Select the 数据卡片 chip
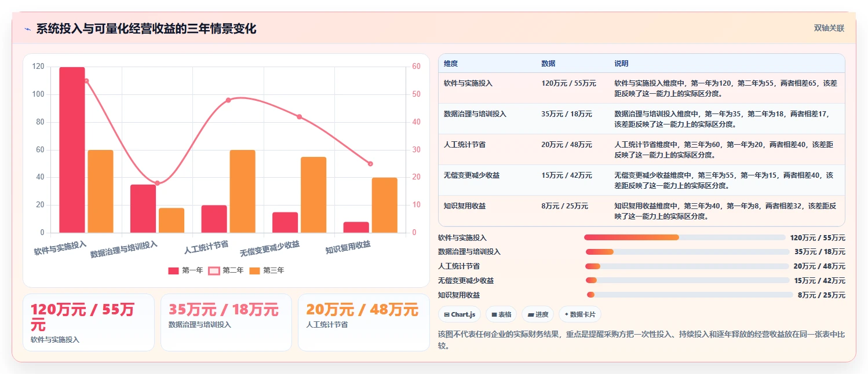 580,314
